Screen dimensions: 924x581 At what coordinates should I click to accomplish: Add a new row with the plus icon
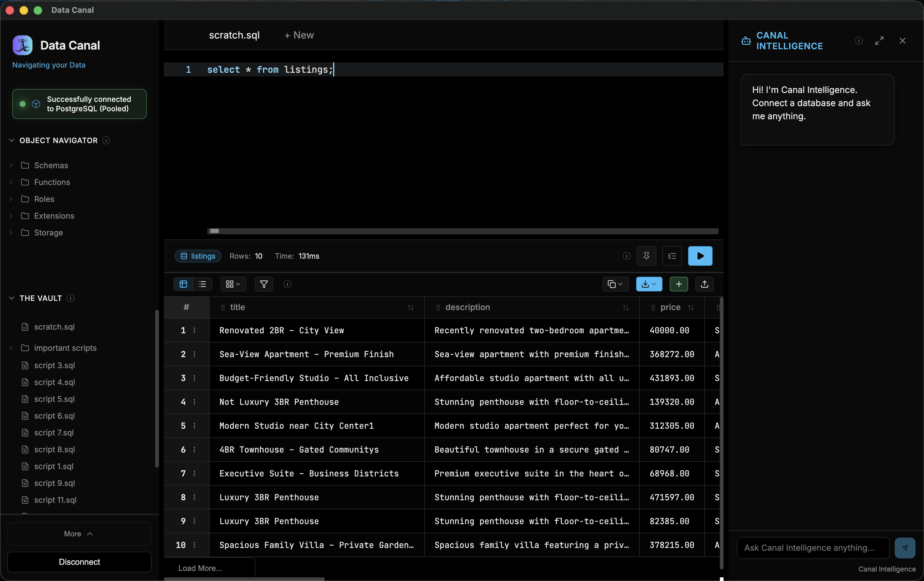tap(678, 284)
